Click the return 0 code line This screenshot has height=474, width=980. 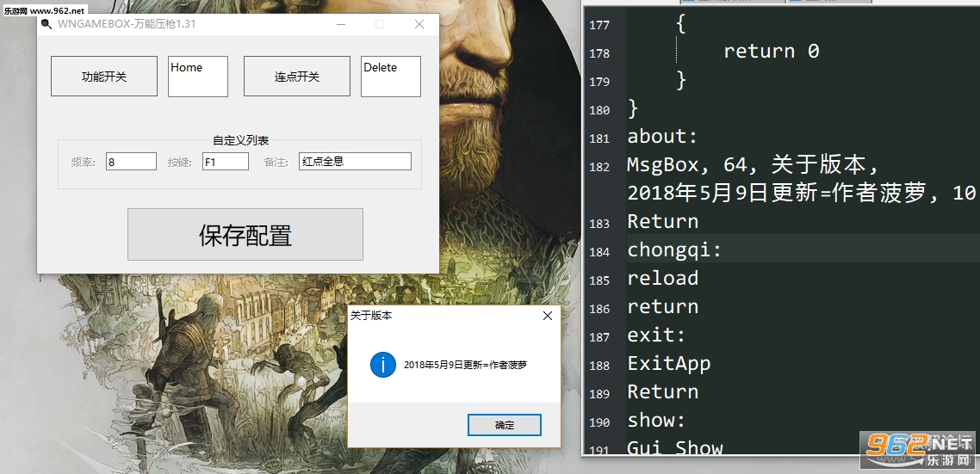coord(772,51)
